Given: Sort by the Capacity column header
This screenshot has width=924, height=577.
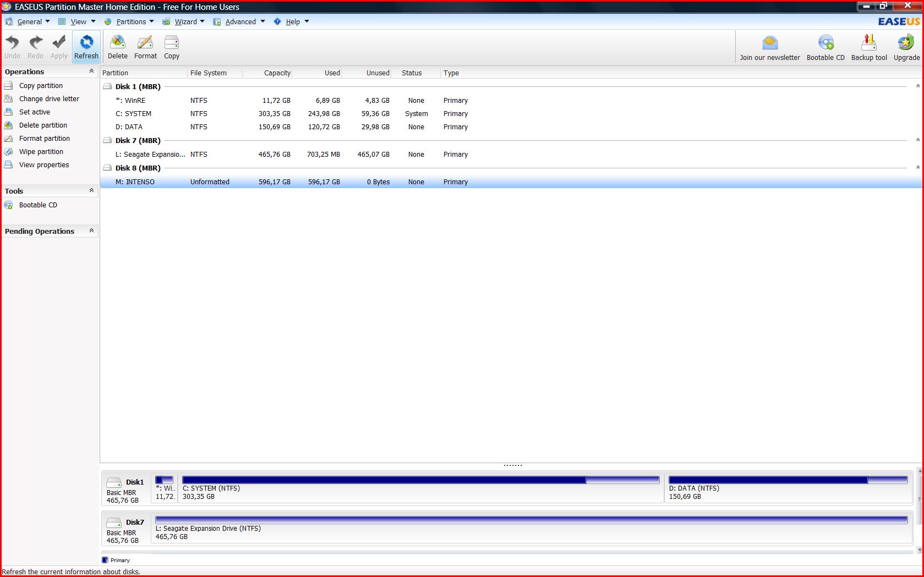Looking at the screenshot, I should coord(267,73).
